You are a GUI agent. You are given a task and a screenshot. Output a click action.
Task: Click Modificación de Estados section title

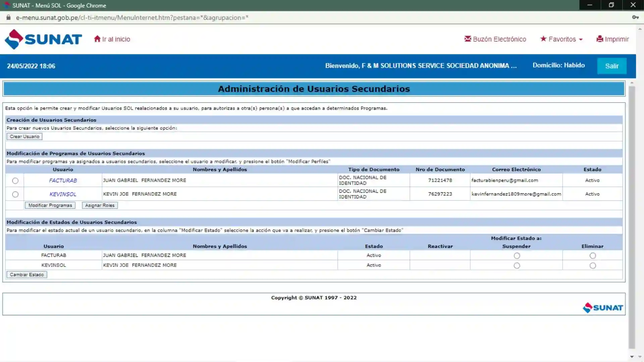[71, 222]
